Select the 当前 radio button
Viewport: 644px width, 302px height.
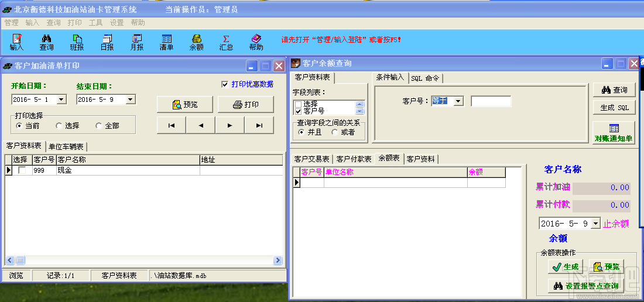point(19,126)
